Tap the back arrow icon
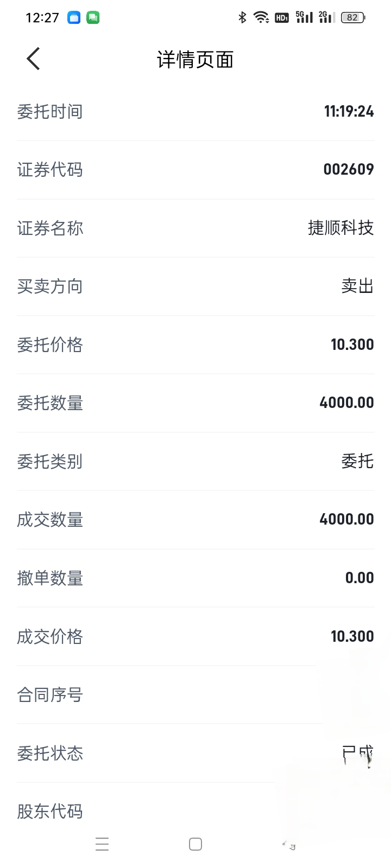This screenshot has height=868, width=391. pyautogui.click(x=33, y=59)
